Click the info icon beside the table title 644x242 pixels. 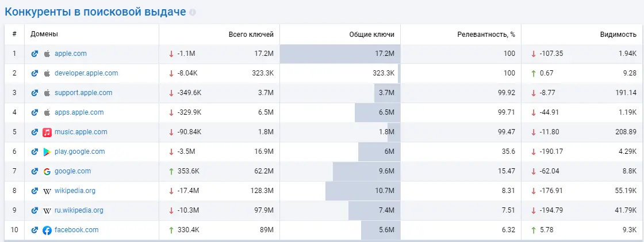pos(192,12)
